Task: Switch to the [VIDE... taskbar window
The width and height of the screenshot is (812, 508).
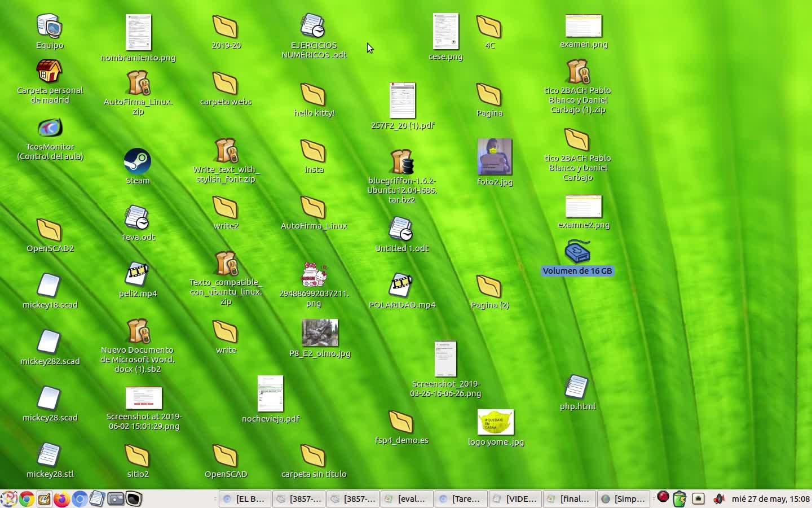Action: 515,499
